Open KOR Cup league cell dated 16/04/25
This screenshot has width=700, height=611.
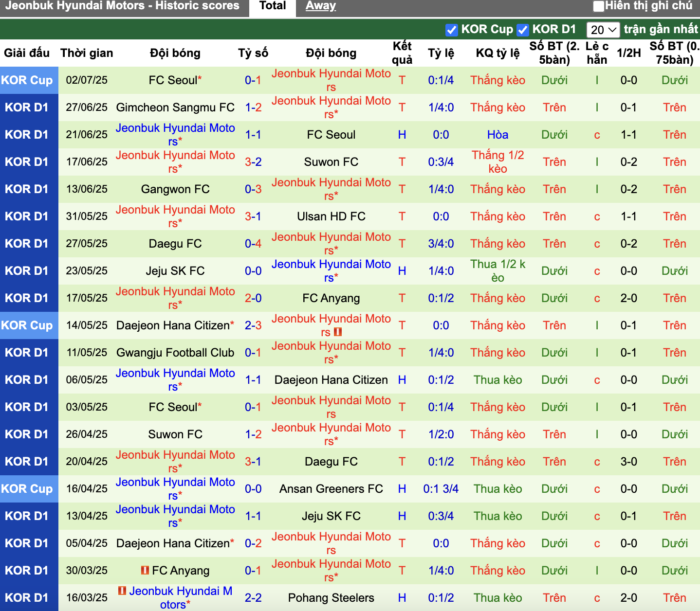pyautogui.click(x=29, y=489)
